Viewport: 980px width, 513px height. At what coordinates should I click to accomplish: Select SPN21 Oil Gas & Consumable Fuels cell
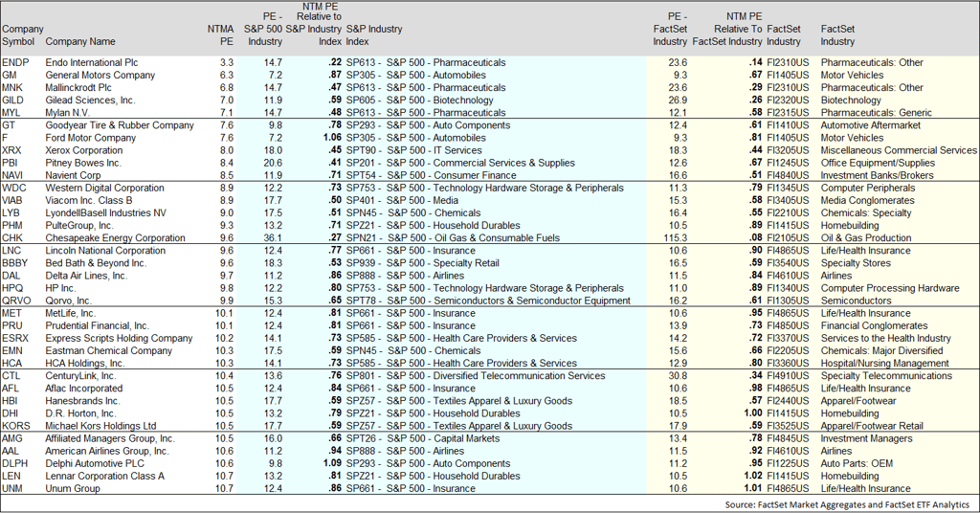453,237
